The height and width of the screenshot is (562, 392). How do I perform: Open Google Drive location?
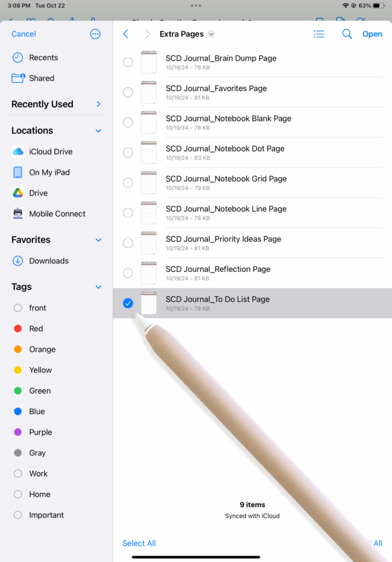pyautogui.click(x=38, y=193)
